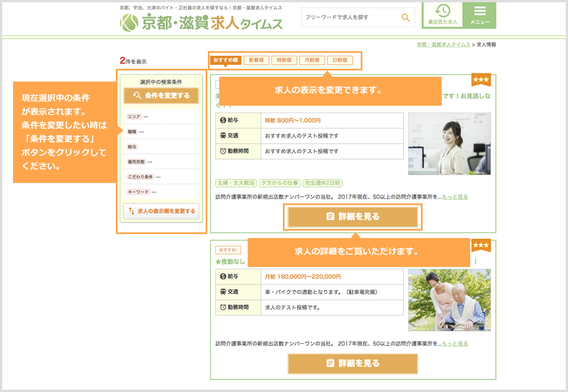Click 詳細を見る on the first job
The image size is (568, 392).
[x=353, y=217]
